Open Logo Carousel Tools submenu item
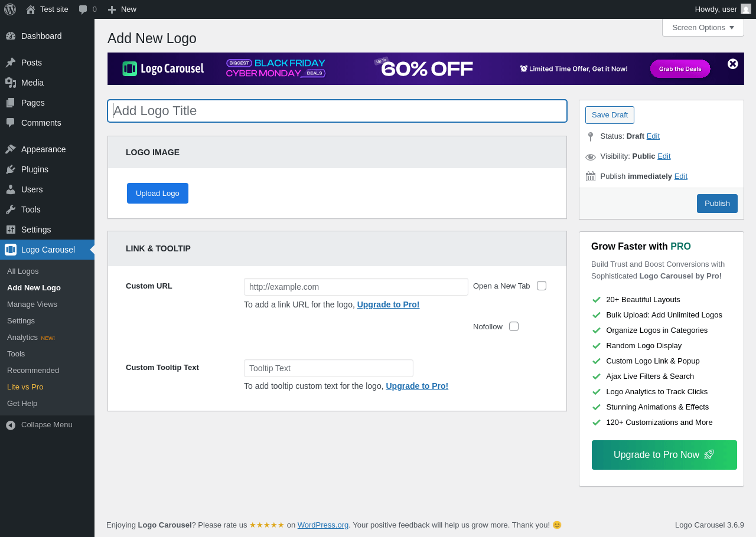Viewport: 756px width, 537px height. pos(47,354)
